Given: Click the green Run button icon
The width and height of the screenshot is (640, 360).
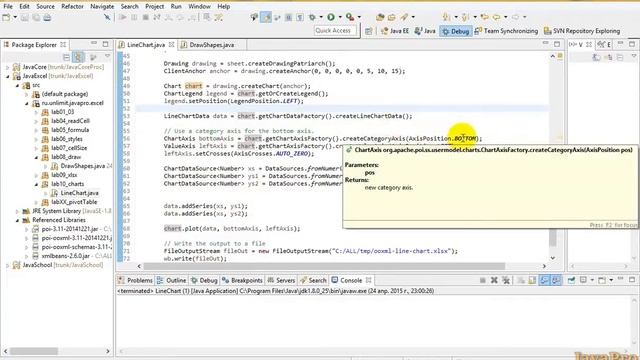Looking at the screenshot, I should click(331, 17).
